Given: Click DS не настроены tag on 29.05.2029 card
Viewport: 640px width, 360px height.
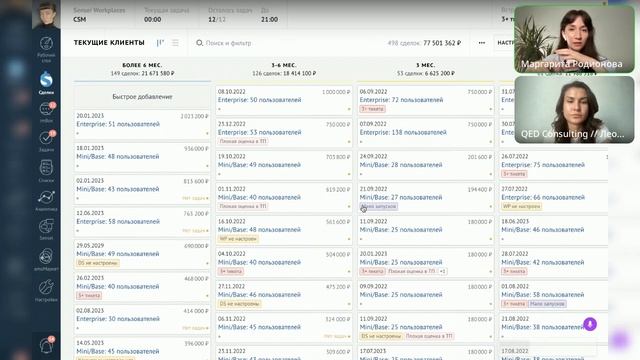Looking at the screenshot, I should tap(98, 263).
